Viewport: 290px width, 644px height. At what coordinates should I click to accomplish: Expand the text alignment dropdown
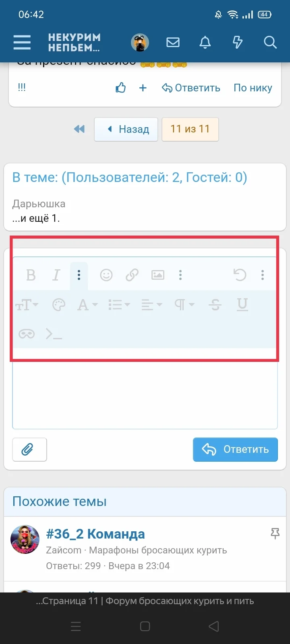tap(151, 305)
